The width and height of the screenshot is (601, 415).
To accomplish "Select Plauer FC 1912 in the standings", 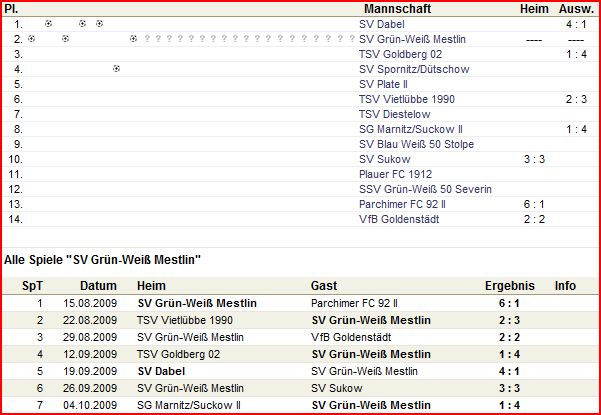I will (x=392, y=174).
